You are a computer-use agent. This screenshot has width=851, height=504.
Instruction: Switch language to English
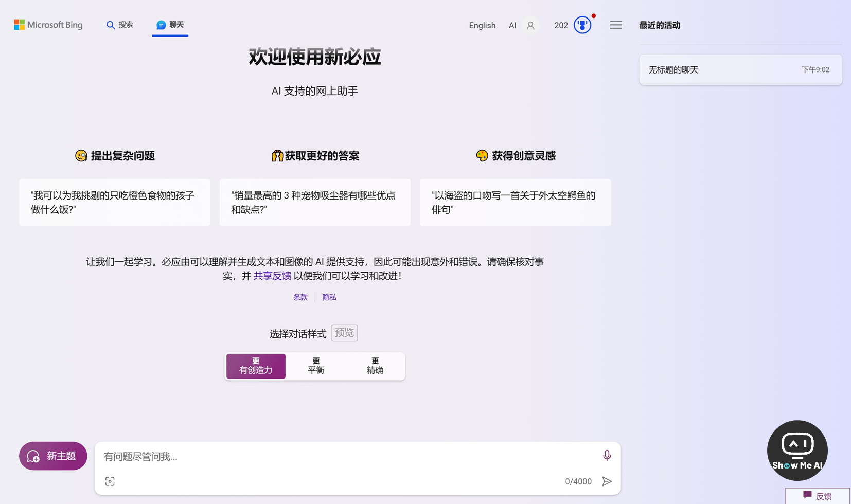coord(482,25)
